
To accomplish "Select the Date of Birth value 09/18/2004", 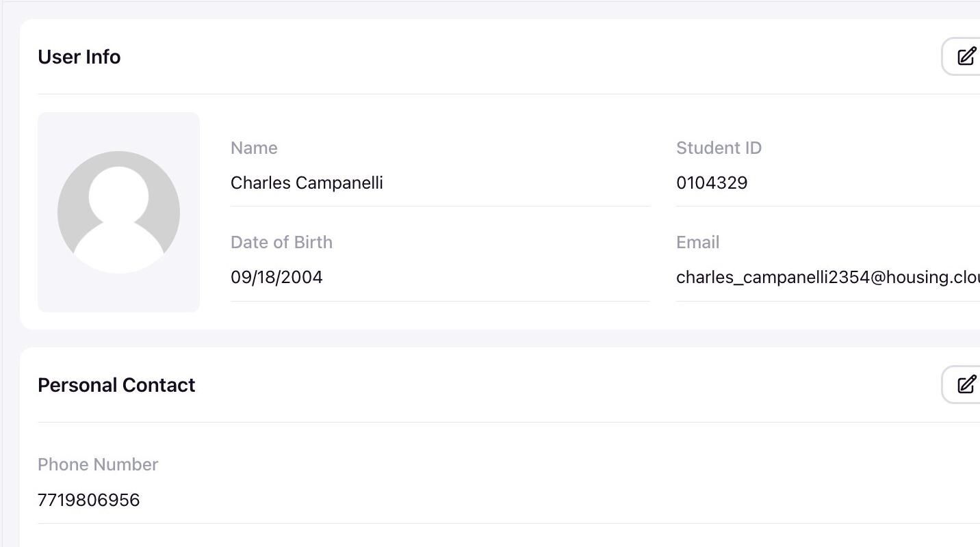I will [x=276, y=278].
